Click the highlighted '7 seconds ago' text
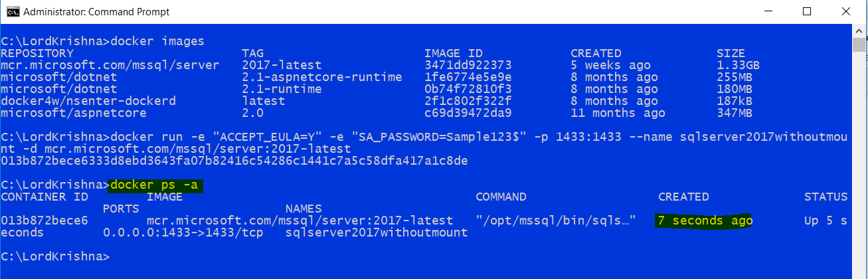 click(704, 221)
